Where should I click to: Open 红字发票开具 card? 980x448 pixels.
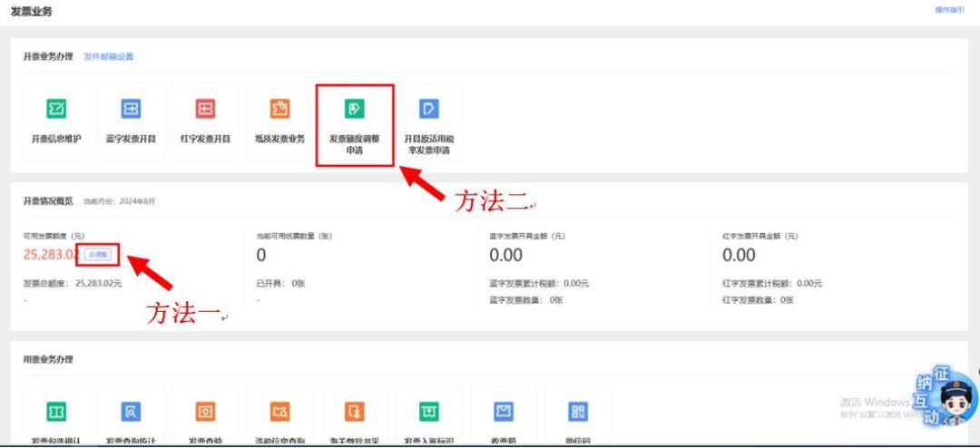click(x=205, y=122)
